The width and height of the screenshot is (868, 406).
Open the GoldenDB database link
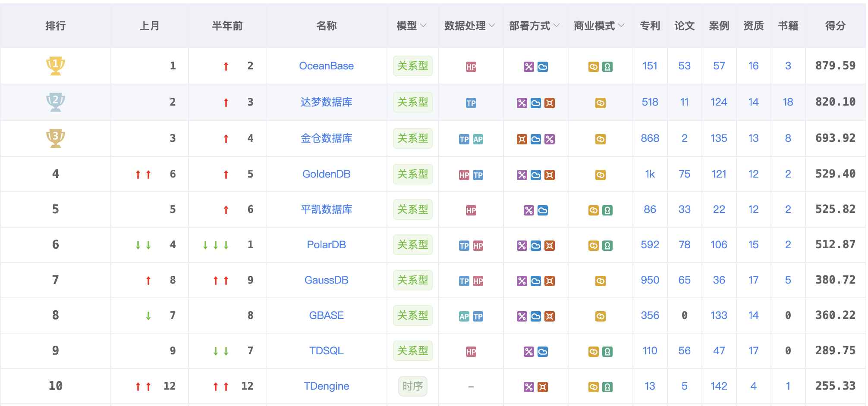(x=327, y=174)
